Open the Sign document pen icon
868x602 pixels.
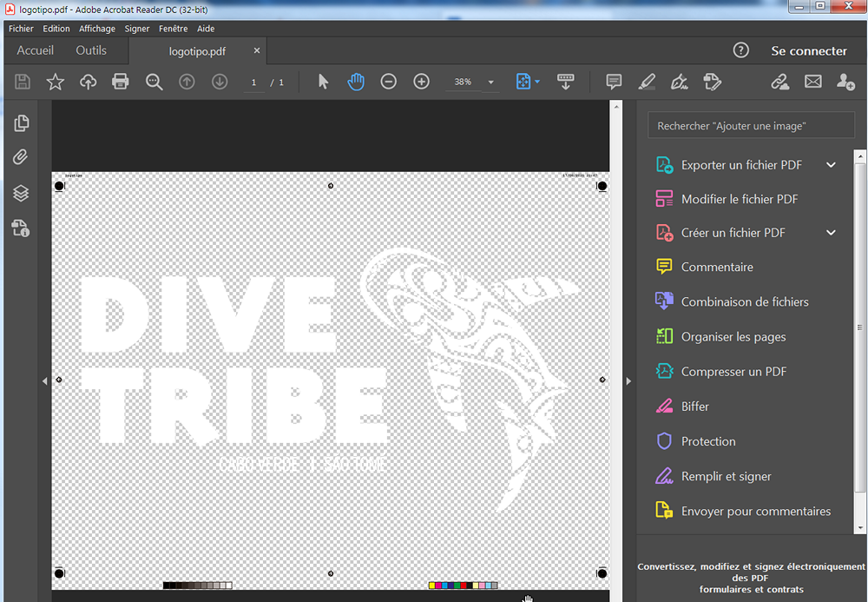tap(680, 82)
